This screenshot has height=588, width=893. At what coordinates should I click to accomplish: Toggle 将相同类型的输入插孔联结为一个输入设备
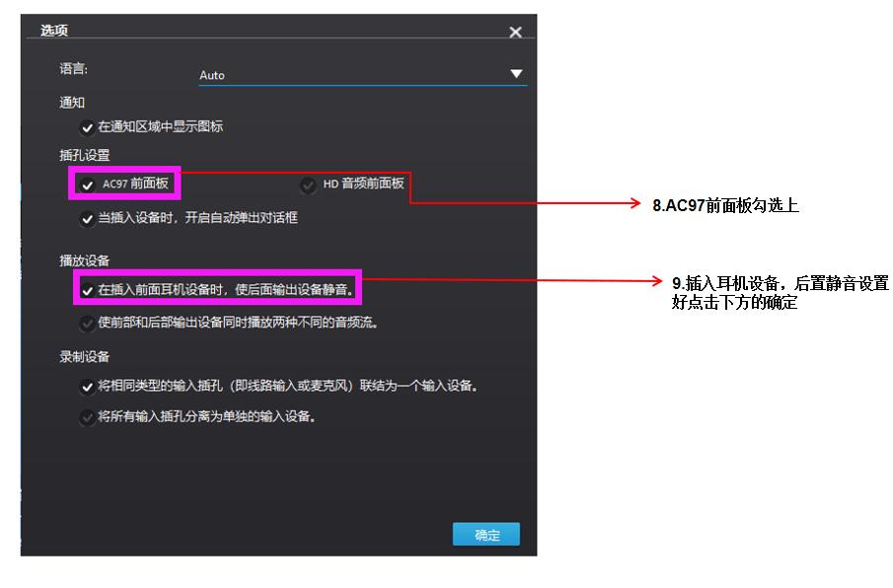(87, 387)
